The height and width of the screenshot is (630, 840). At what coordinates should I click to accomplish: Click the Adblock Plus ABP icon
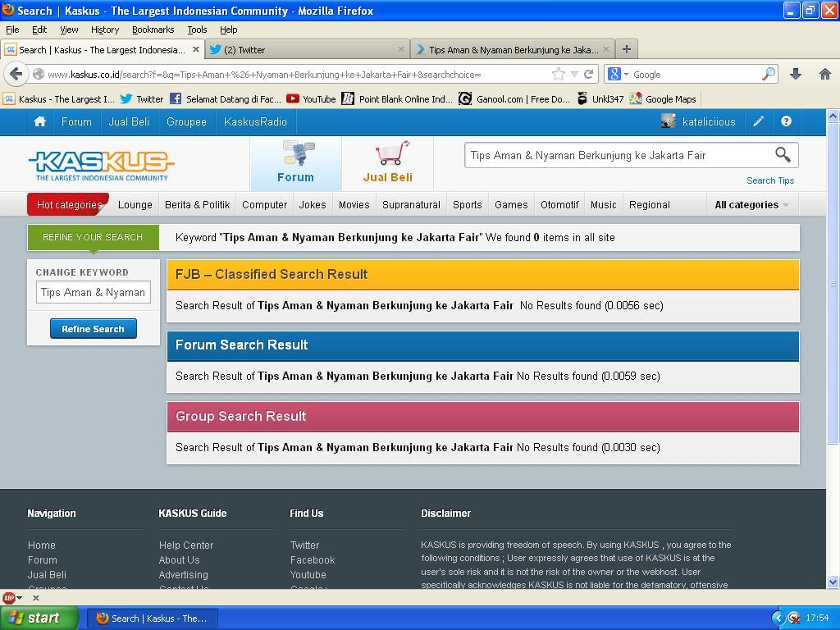click(x=8, y=598)
